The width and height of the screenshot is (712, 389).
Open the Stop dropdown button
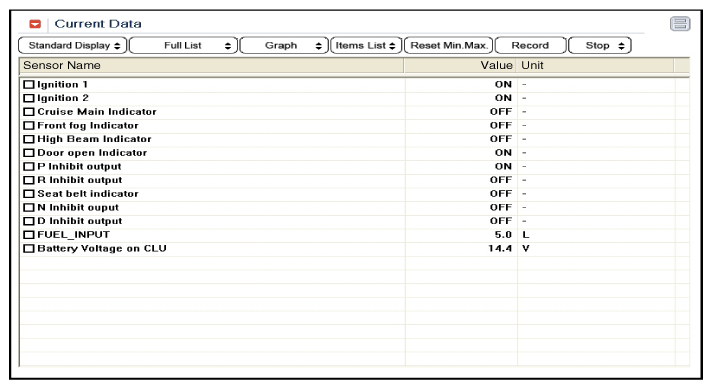coord(600,45)
